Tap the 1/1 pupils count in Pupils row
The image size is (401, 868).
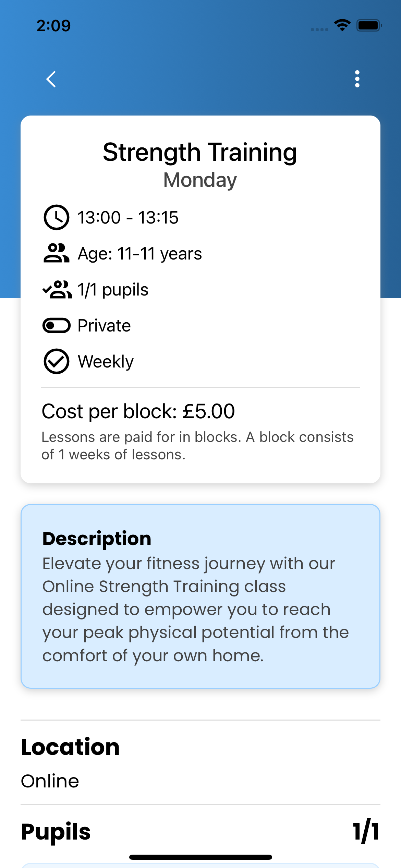click(366, 831)
